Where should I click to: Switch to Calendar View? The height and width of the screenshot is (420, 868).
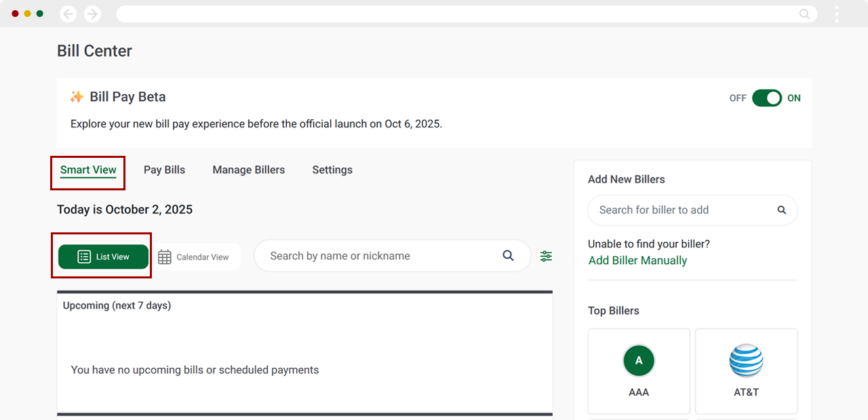click(197, 256)
